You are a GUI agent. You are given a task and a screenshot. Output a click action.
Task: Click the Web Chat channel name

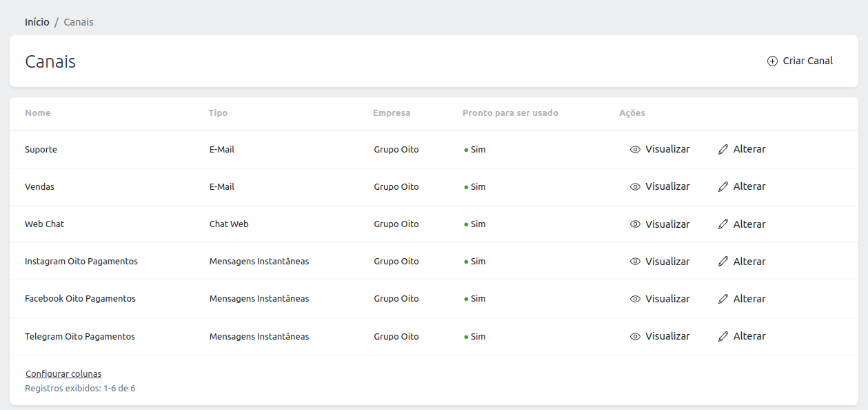[x=44, y=224]
